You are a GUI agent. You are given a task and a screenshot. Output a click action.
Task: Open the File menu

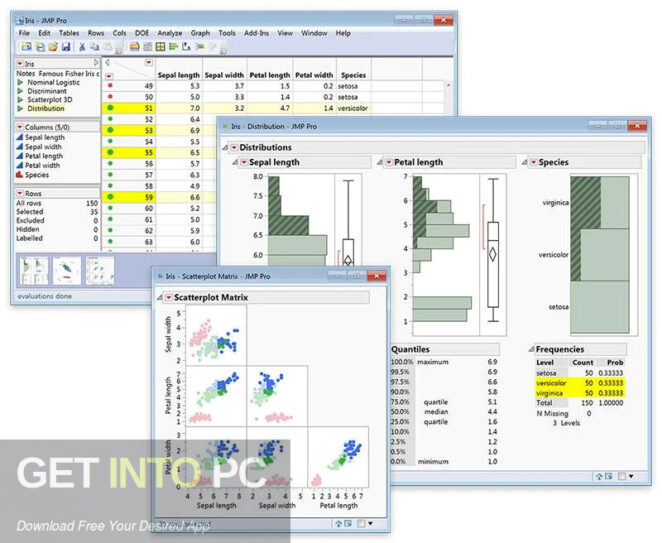24,33
